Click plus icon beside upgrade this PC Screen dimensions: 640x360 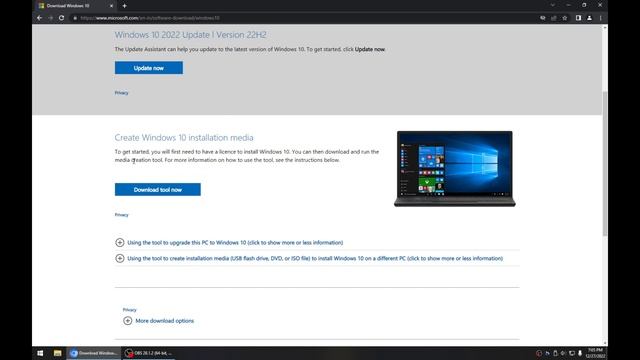pos(120,242)
